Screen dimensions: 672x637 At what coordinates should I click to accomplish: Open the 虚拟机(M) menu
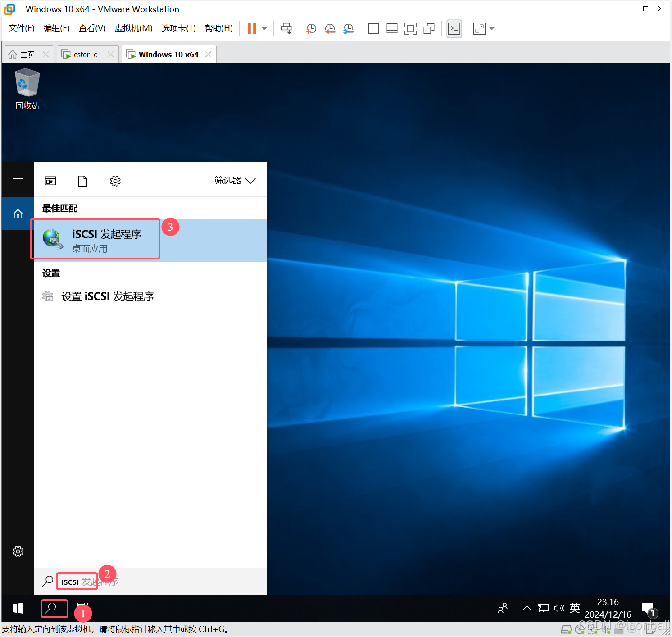134,28
